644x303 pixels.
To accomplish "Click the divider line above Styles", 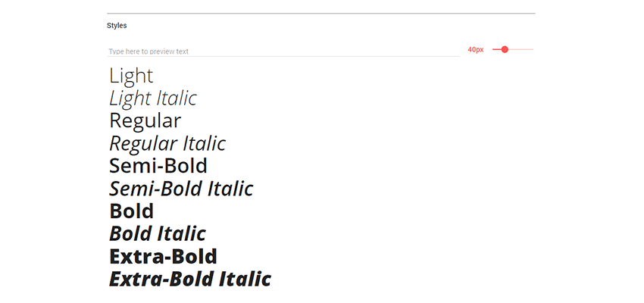I will pyautogui.click(x=321, y=13).
